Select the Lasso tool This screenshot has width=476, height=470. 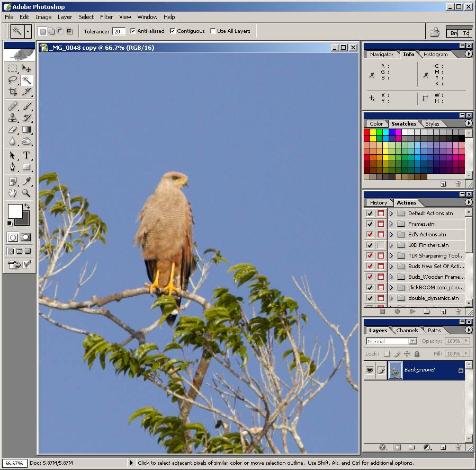click(x=13, y=80)
